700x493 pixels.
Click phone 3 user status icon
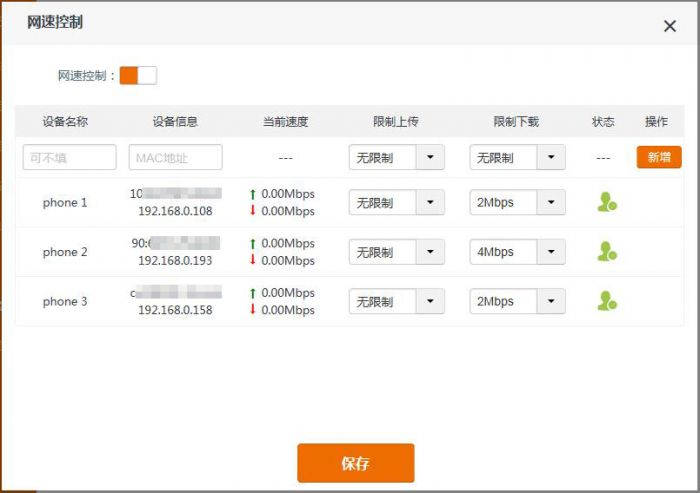(x=606, y=301)
